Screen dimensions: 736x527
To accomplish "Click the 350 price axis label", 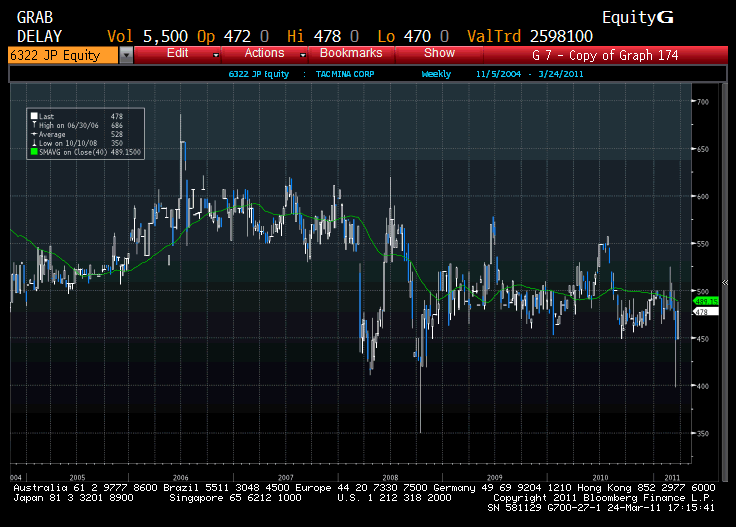I will 703,434.
